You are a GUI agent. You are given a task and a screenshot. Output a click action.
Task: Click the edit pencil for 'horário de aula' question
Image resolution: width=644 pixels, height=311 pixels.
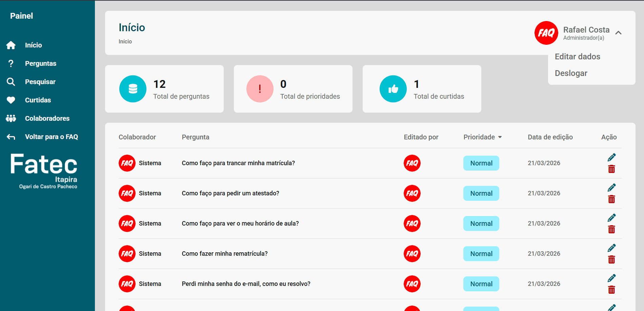pyautogui.click(x=611, y=218)
